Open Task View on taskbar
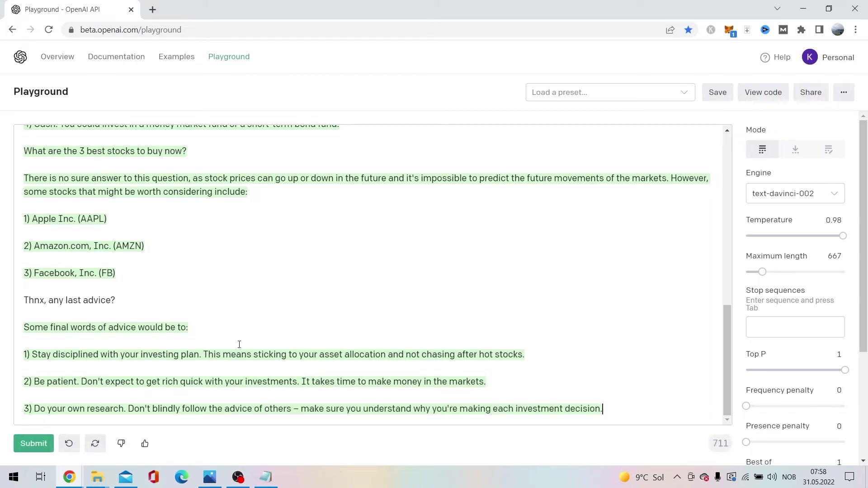The width and height of the screenshot is (868, 488). click(x=41, y=477)
